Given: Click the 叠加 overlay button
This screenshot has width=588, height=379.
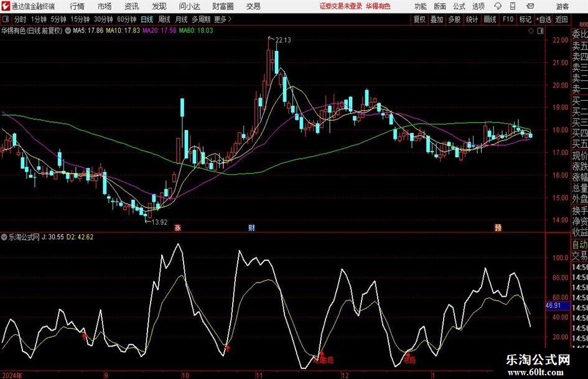Looking at the screenshot, I should pyautogui.click(x=437, y=19).
